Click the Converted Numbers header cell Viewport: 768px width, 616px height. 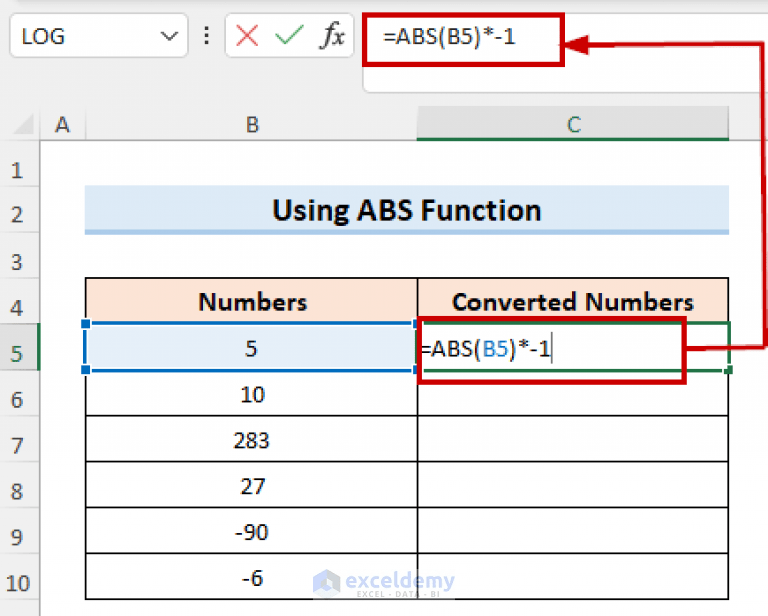coord(573,301)
